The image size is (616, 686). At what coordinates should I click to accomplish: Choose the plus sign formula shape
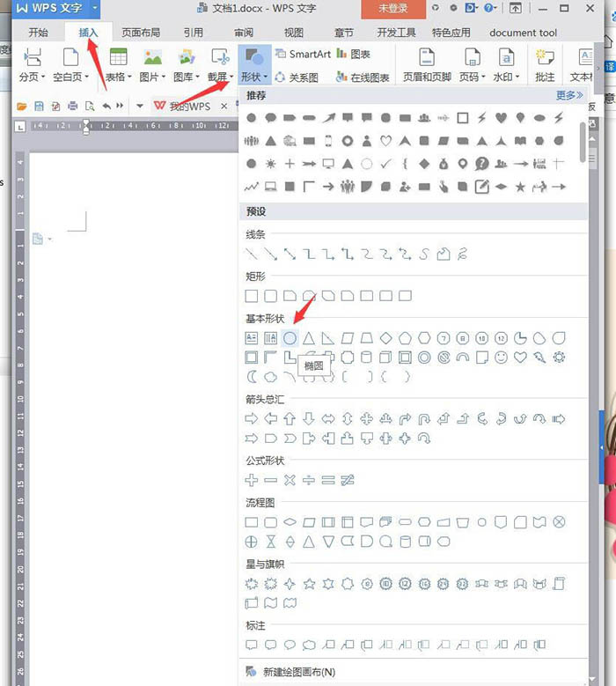(x=252, y=480)
